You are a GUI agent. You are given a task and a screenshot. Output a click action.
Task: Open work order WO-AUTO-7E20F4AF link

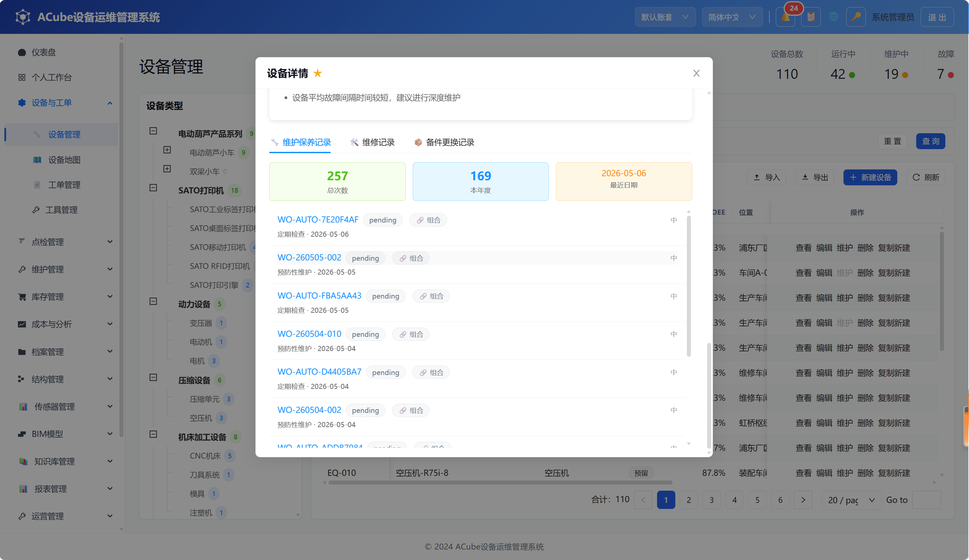[x=318, y=219]
